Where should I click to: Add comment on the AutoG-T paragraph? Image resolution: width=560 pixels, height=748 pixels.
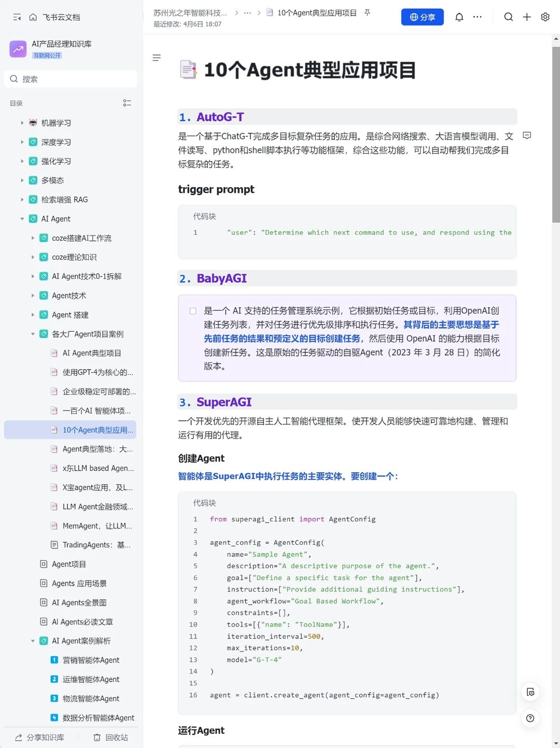tap(527, 136)
